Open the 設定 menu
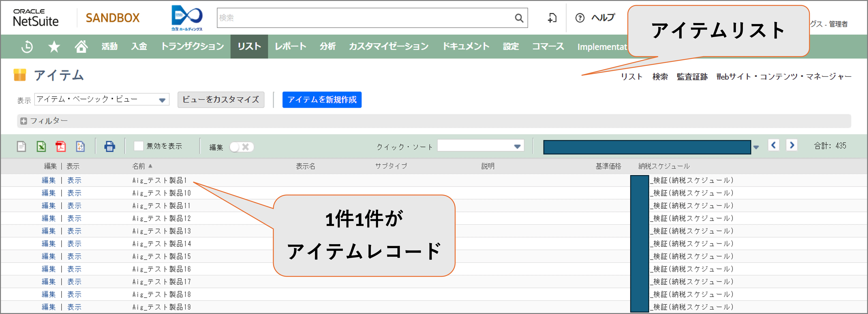 511,46
